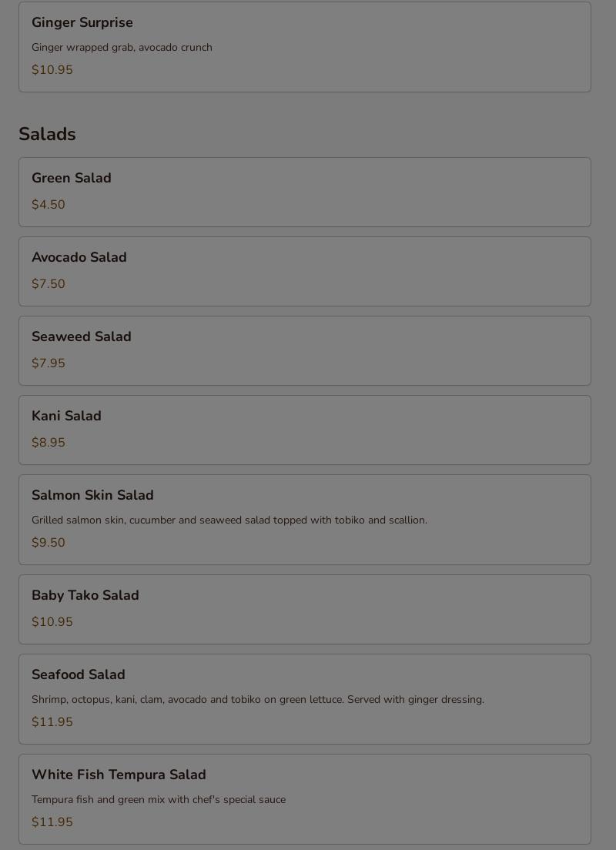Click the Seaweed Salad title
This screenshot has height=850, width=616.
point(82,336)
